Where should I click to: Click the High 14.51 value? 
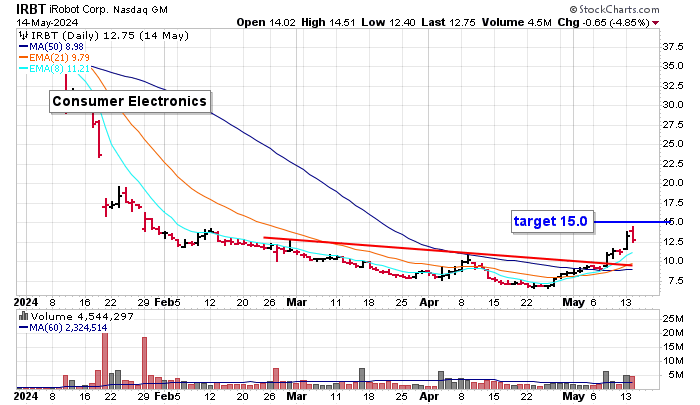click(x=328, y=22)
